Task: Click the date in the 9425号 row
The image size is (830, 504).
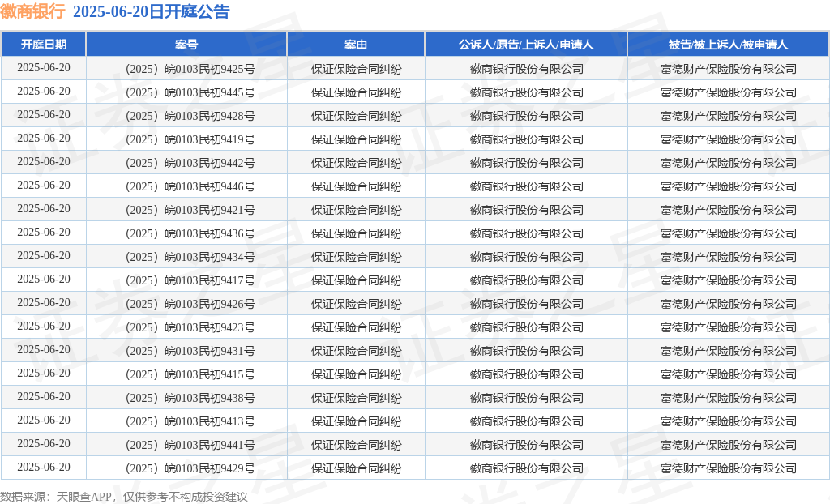Action: pyautogui.click(x=44, y=68)
